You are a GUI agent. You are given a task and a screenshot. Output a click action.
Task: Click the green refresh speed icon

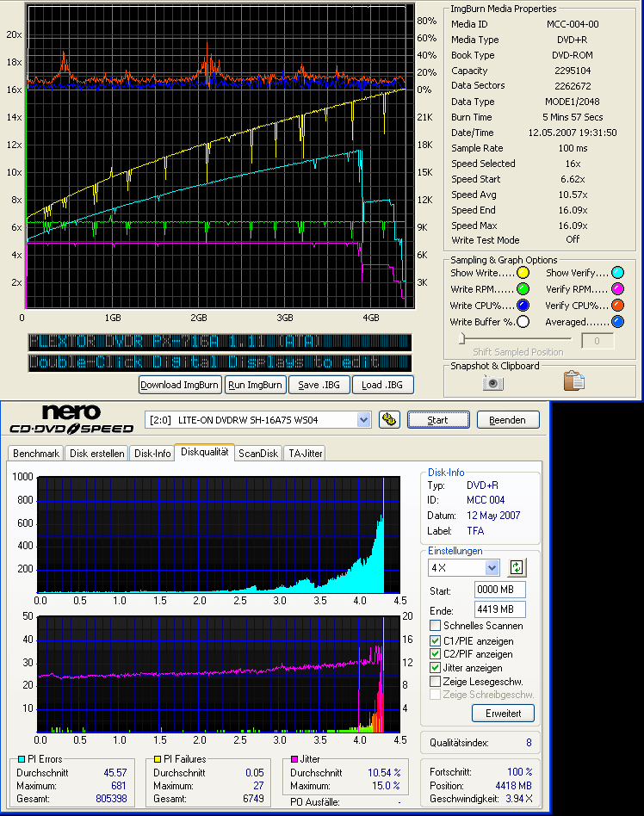pos(517,567)
